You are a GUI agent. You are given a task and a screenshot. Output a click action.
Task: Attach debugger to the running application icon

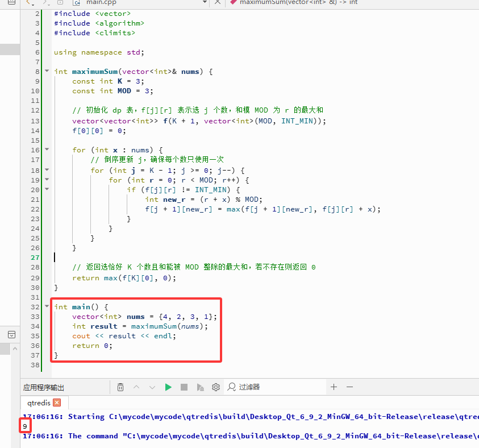(x=200, y=387)
